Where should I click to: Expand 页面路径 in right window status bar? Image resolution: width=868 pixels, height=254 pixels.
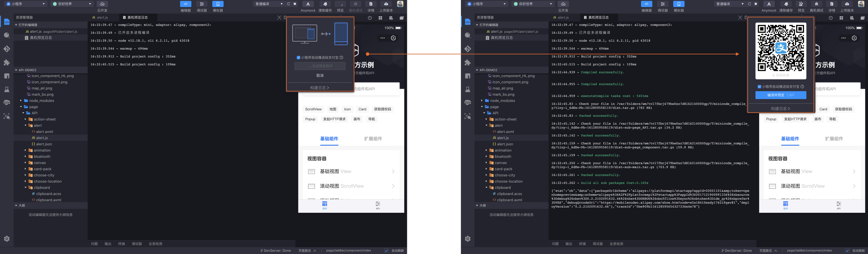[x=768, y=251]
